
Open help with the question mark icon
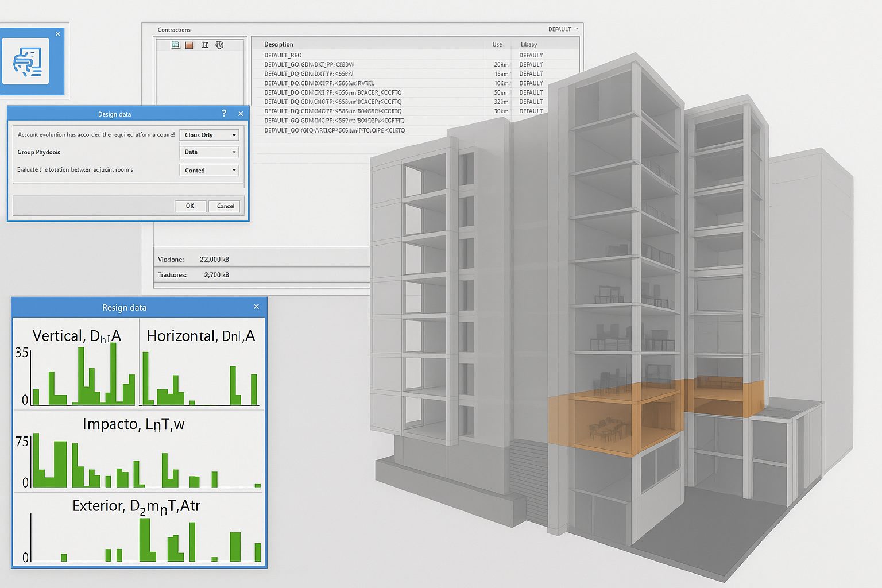224,114
